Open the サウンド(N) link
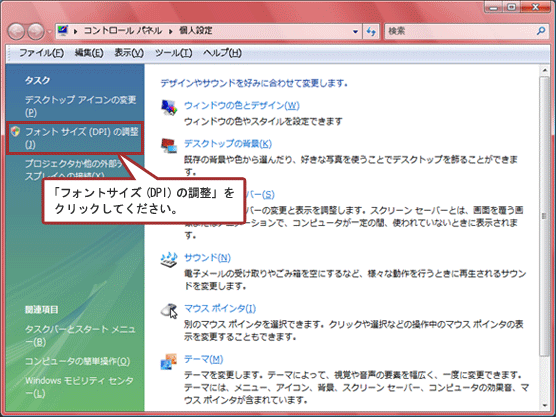This screenshot has height=417, width=556. click(207, 257)
